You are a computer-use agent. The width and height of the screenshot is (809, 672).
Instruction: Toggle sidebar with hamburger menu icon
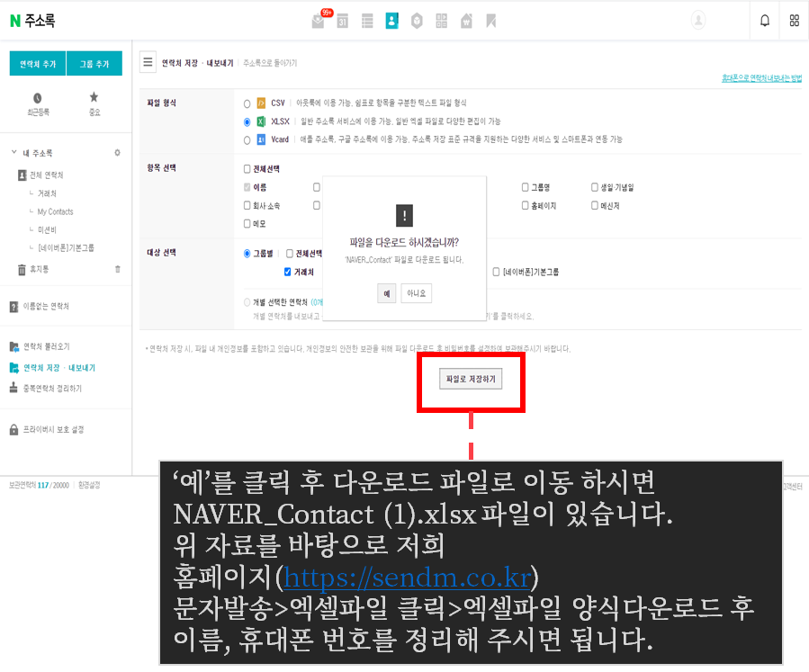coord(148,62)
